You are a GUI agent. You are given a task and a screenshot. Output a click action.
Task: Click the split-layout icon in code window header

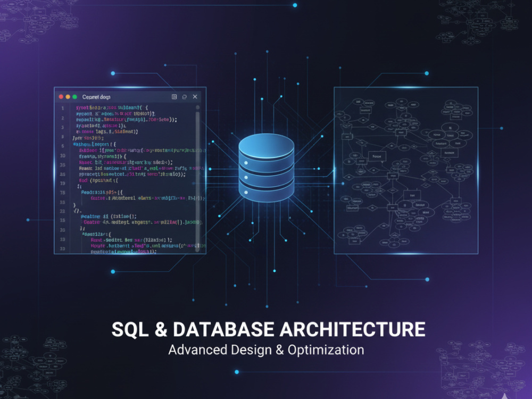[x=174, y=97]
